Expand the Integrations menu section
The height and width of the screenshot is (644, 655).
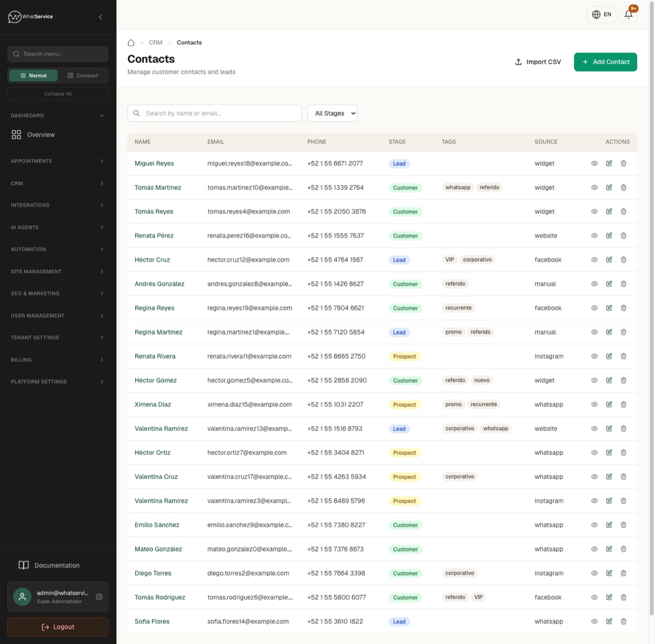[x=58, y=205]
